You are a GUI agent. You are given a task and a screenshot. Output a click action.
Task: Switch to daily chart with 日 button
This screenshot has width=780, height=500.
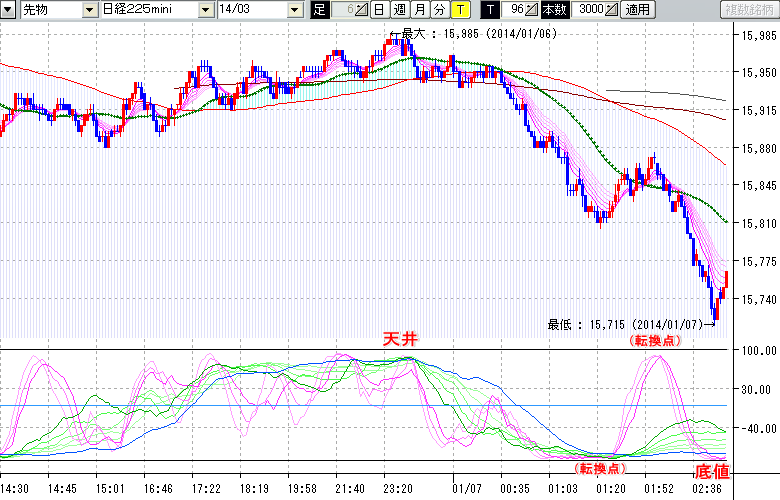coord(379,10)
